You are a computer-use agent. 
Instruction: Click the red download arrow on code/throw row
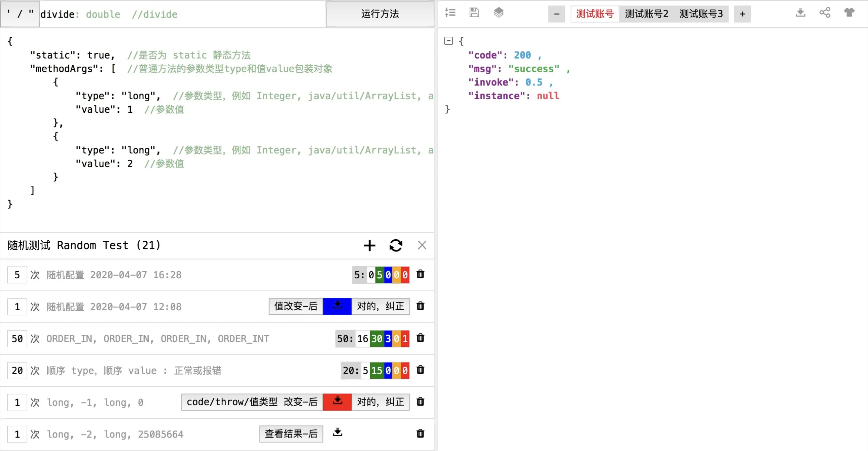pos(337,402)
